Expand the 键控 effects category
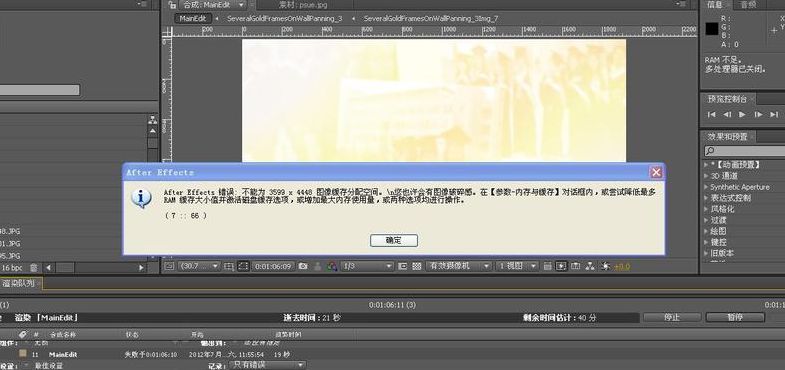Viewport: 785px width, 370px height. (x=706, y=242)
